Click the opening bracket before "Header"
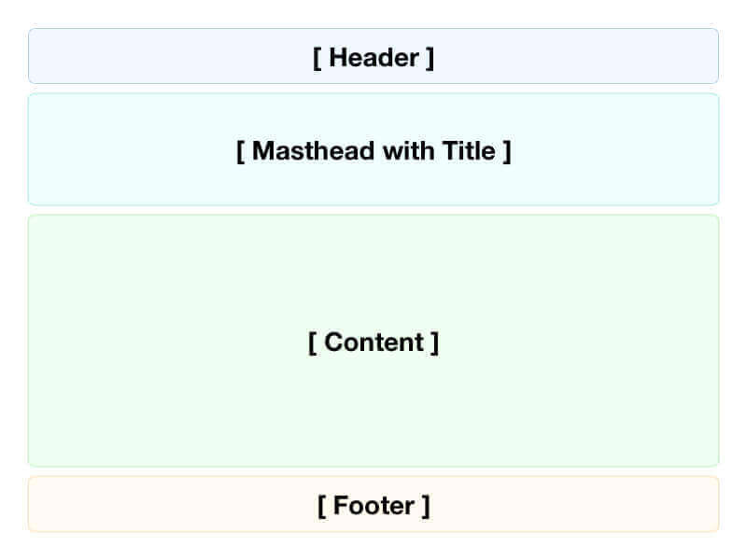Viewport: 747px width, 560px height. 317,58
